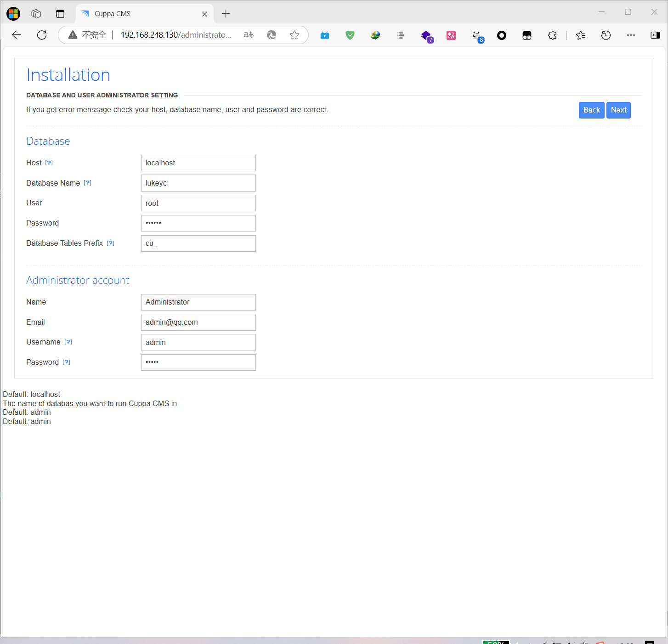The width and height of the screenshot is (668, 644).
Task: Click the Email input field
Action: click(198, 322)
